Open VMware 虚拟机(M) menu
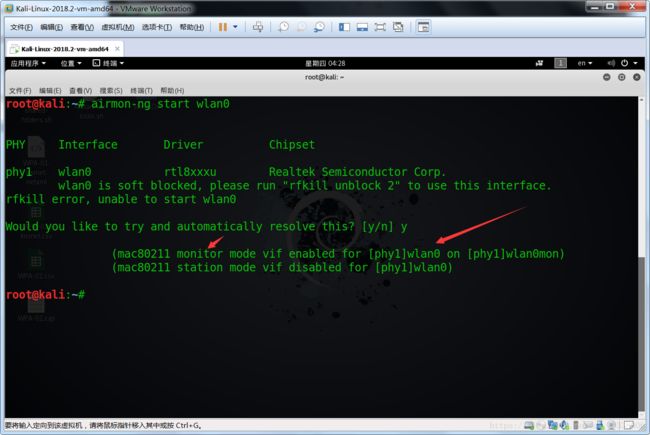650x435 pixels. tap(118, 27)
